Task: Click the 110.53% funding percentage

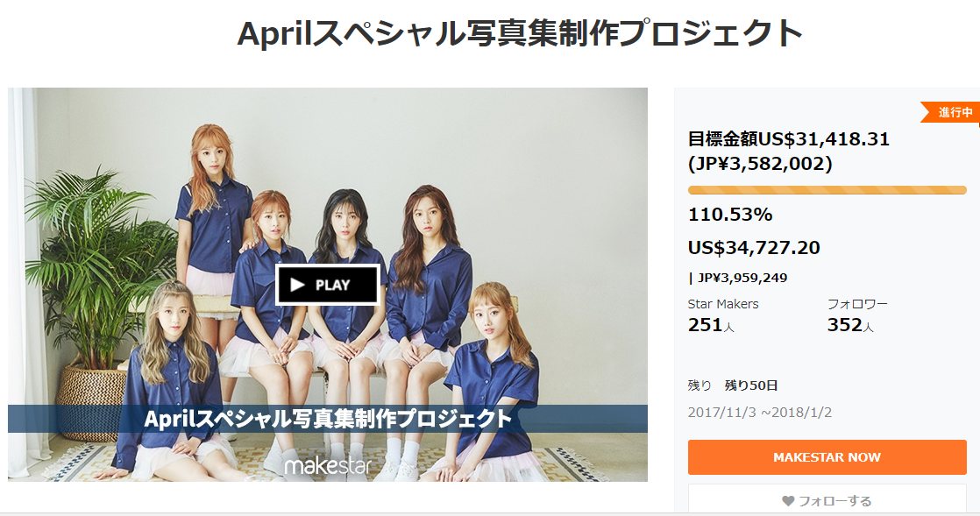Action: (730, 215)
